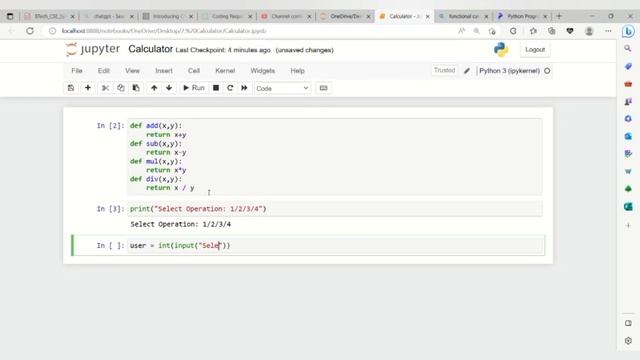Screen dimensions: 640x360
Task: Switch to the OneDrive browser tab
Action: click(x=345, y=16)
